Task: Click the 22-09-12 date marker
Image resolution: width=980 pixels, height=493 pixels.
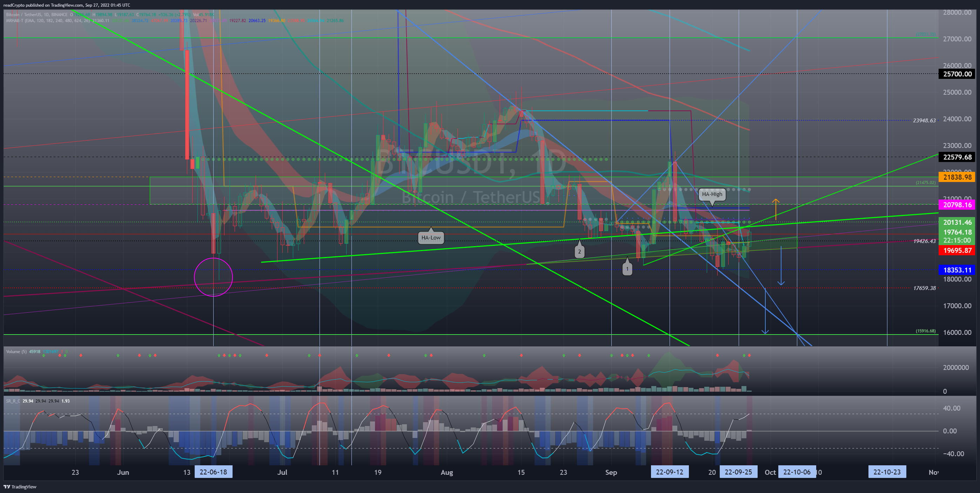Action: tap(669, 472)
